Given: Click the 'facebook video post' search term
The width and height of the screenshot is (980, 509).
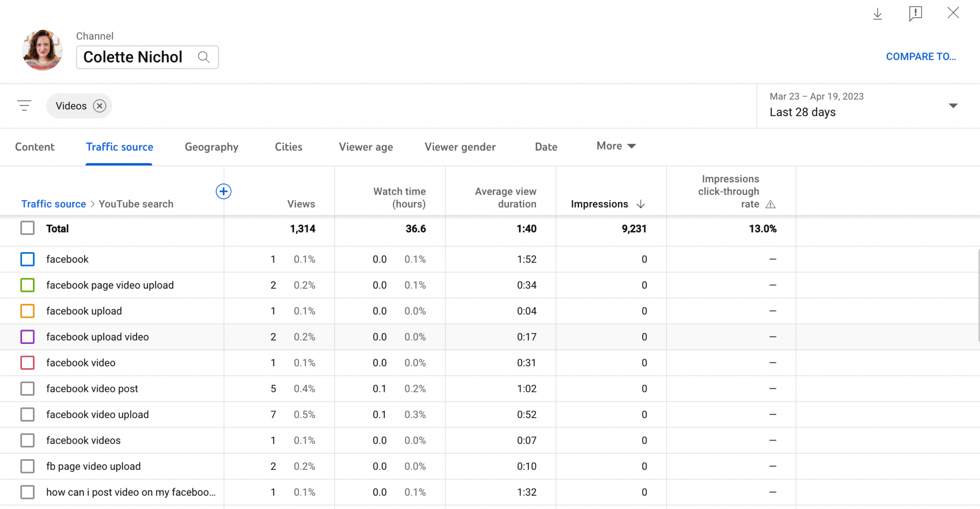Looking at the screenshot, I should tap(92, 388).
